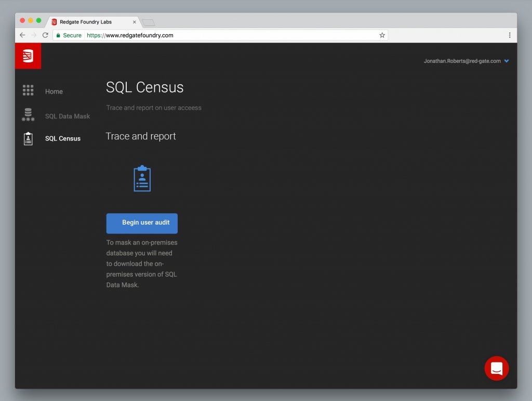This screenshot has width=532, height=401.
Task: Click the Home grid icon in sidebar
Action: tap(28, 90)
